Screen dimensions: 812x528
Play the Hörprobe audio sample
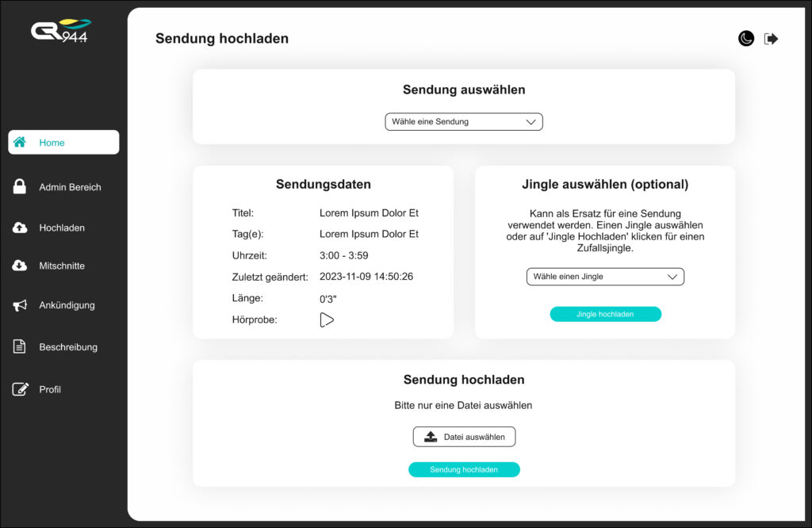pyautogui.click(x=327, y=320)
